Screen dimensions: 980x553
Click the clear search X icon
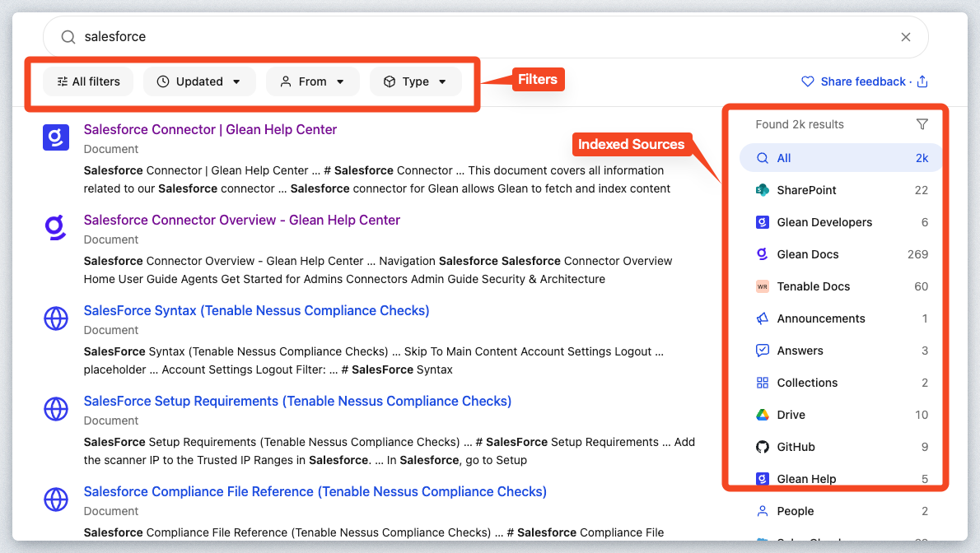coord(906,37)
